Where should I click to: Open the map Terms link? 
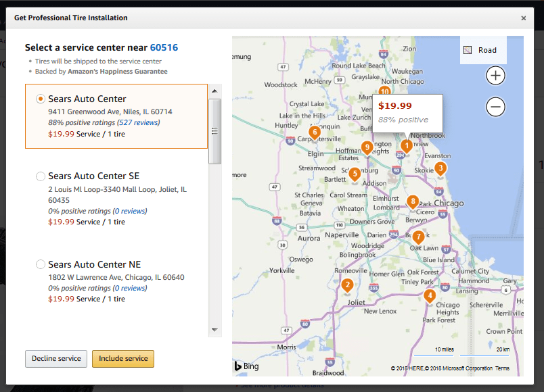click(502, 368)
